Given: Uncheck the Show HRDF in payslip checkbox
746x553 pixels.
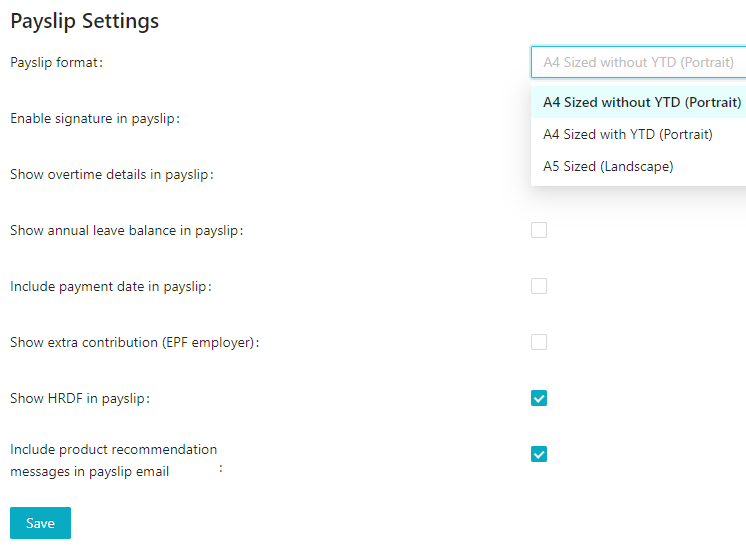Looking at the screenshot, I should (539, 398).
